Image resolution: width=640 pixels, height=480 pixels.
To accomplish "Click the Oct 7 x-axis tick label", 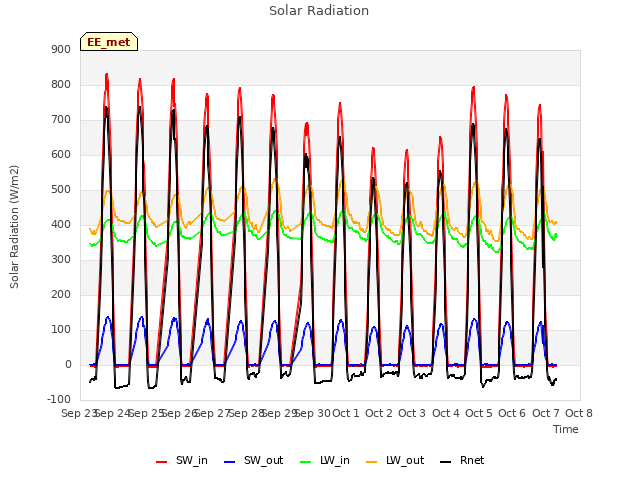I will point(546,413).
